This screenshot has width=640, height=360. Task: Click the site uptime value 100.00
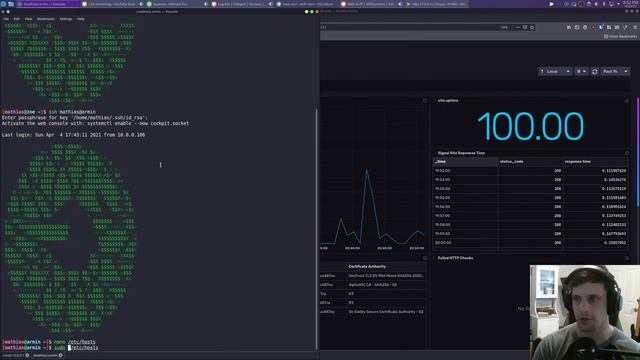click(530, 127)
